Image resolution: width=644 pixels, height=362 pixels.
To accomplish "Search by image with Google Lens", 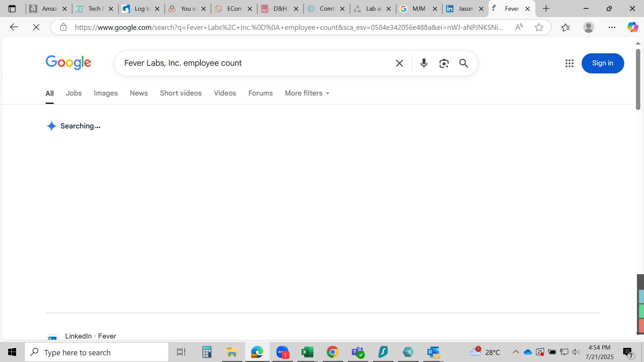I will pyautogui.click(x=444, y=63).
